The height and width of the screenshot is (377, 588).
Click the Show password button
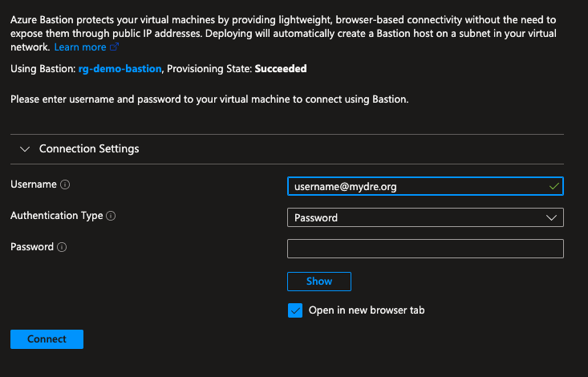coord(319,282)
